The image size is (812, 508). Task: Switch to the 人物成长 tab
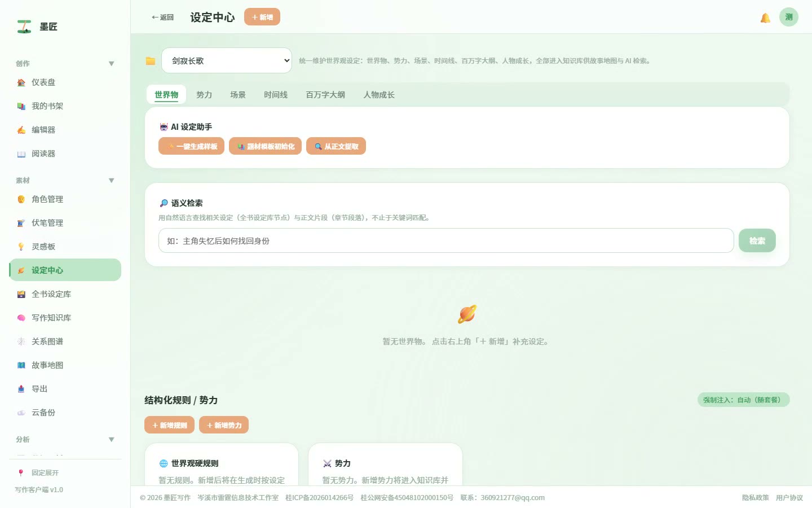[379, 95]
